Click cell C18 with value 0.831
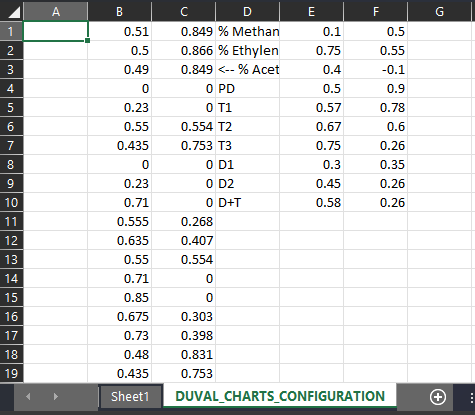Screen dimensions: 475x415 [184, 354]
